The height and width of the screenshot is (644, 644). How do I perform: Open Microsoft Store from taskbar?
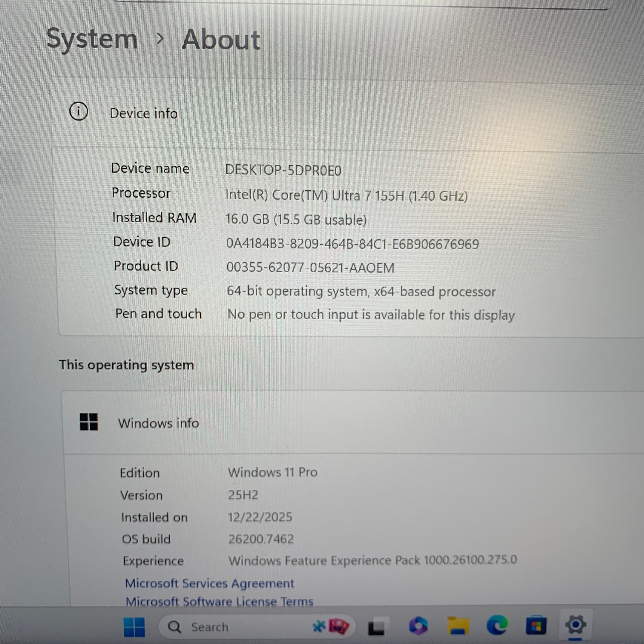(x=536, y=626)
